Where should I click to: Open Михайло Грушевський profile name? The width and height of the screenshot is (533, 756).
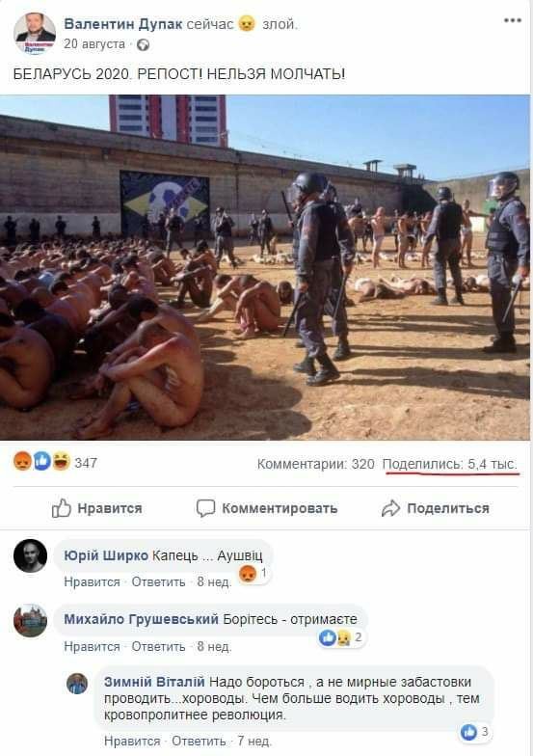141,619
